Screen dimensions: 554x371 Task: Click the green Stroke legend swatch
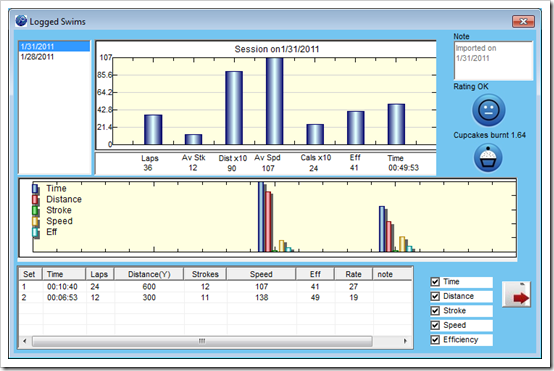click(35, 210)
